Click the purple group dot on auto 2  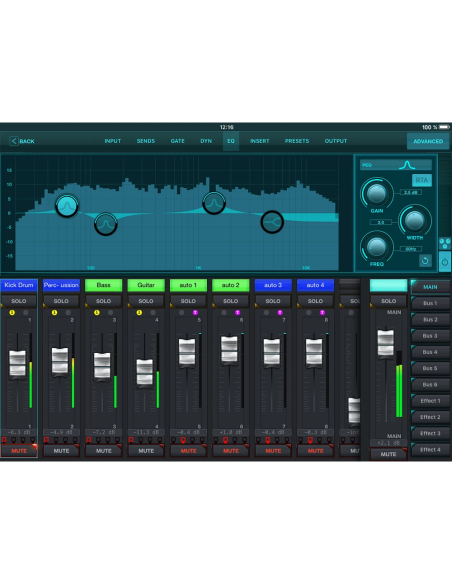tap(238, 312)
